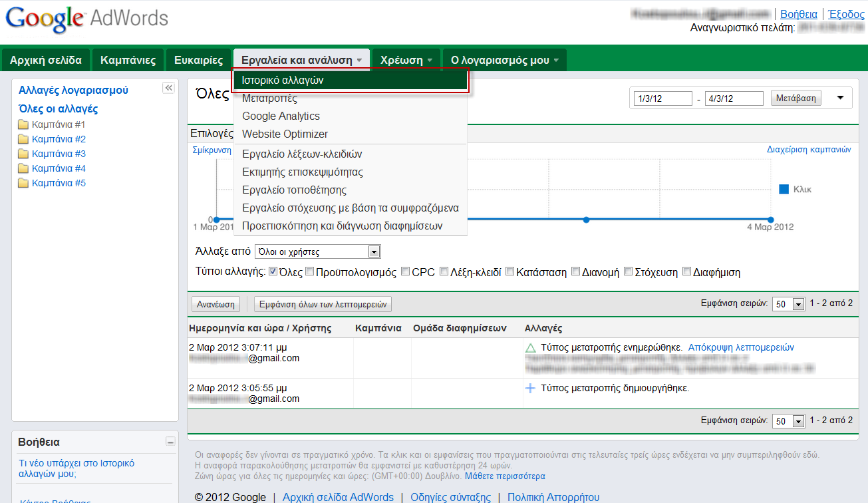Click the folder icon for Καμπάνια #1
Viewport: 868px width, 503px height.
pos(23,124)
